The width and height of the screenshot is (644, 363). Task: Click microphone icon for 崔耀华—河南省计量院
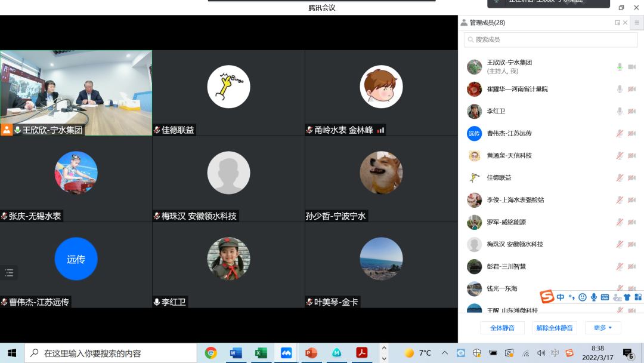(620, 90)
